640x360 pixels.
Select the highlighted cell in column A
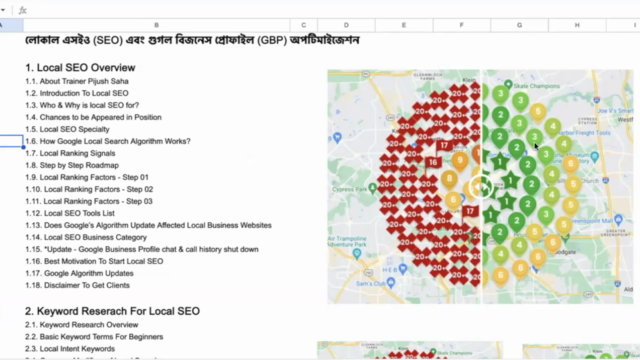11,141
